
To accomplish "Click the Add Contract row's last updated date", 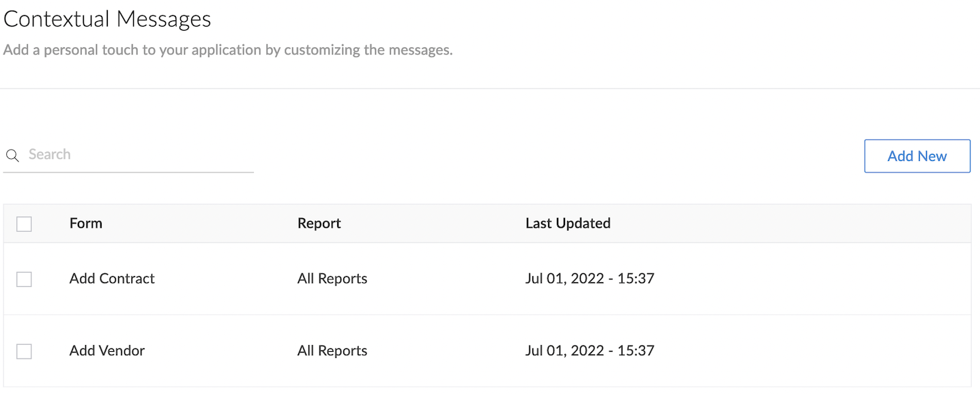I will click(590, 278).
